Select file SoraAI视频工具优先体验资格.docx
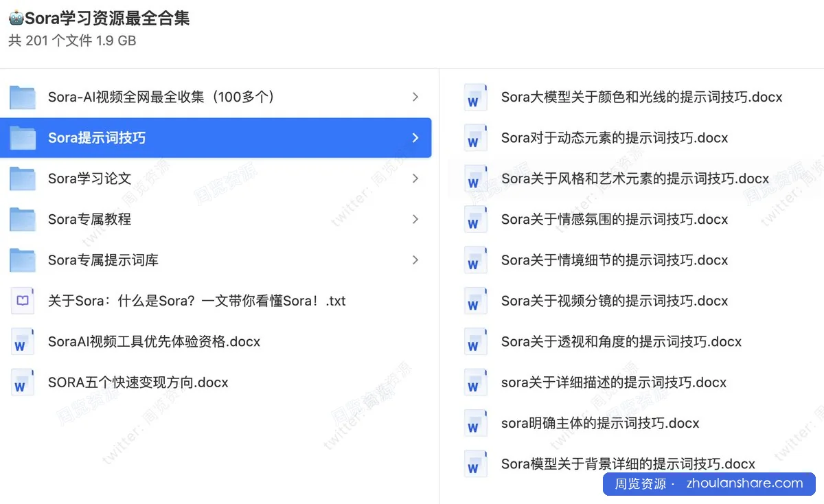This screenshot has width=824, height=504. click(154, 342)
